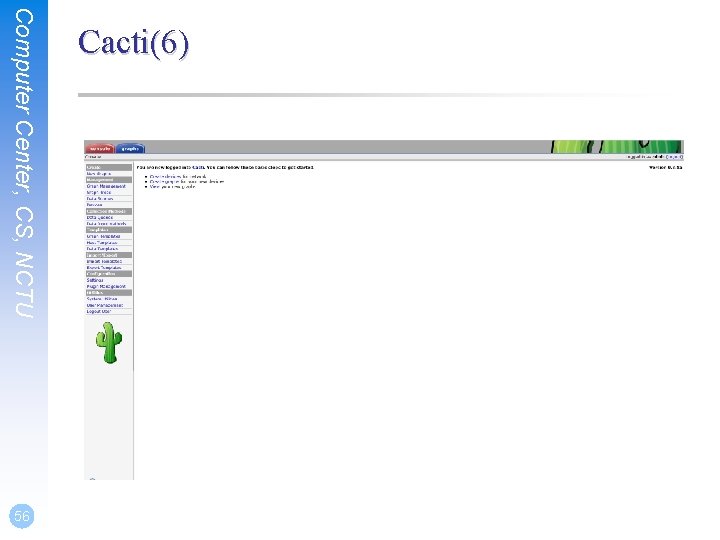Open Export Templates sidebar entry
The height and width of the screenshot is (540, 720).
[x=104, y=268]
